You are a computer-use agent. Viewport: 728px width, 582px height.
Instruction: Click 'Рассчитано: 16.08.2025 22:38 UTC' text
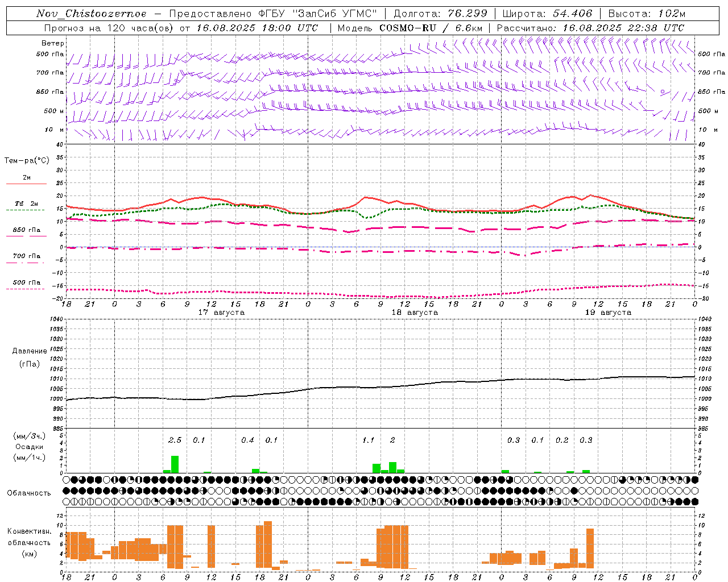tap(590, 28)
